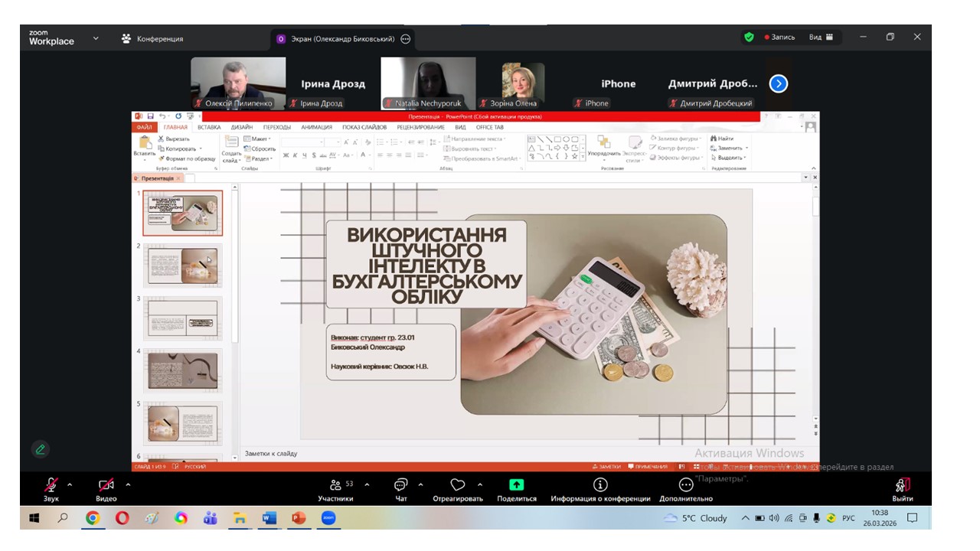Open PowerPoint from the Windows taskbar
The height and width of the screenshot is (551, 980).
(298, 518)
